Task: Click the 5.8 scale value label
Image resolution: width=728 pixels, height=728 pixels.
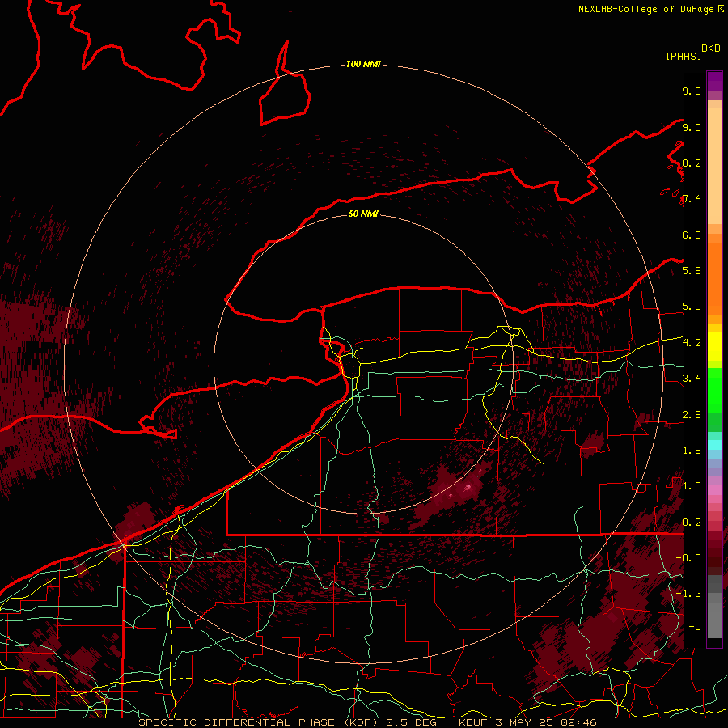Action: coord(692,271)
